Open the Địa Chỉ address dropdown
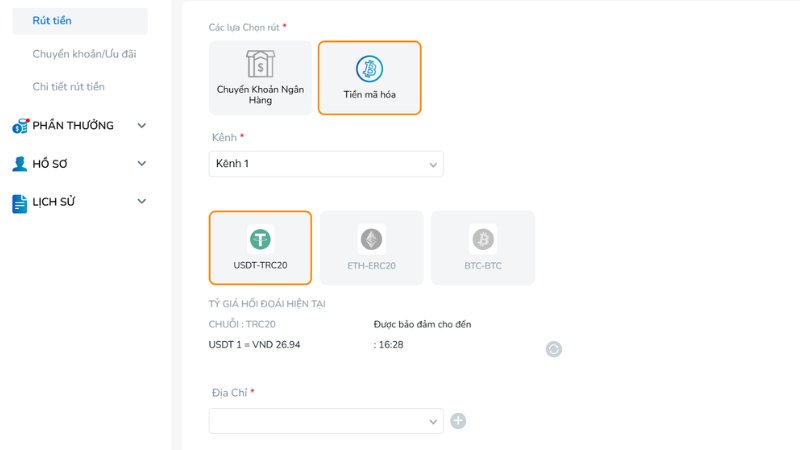Image resolution: width=800 pixels, height=450 pixels. (x=326, y=421)
